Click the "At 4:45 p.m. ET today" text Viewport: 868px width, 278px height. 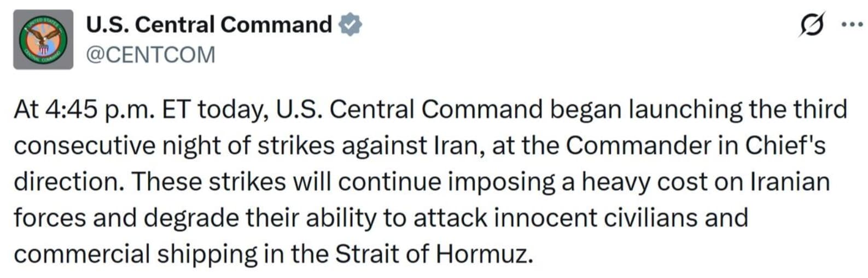(x=141, y=110)
